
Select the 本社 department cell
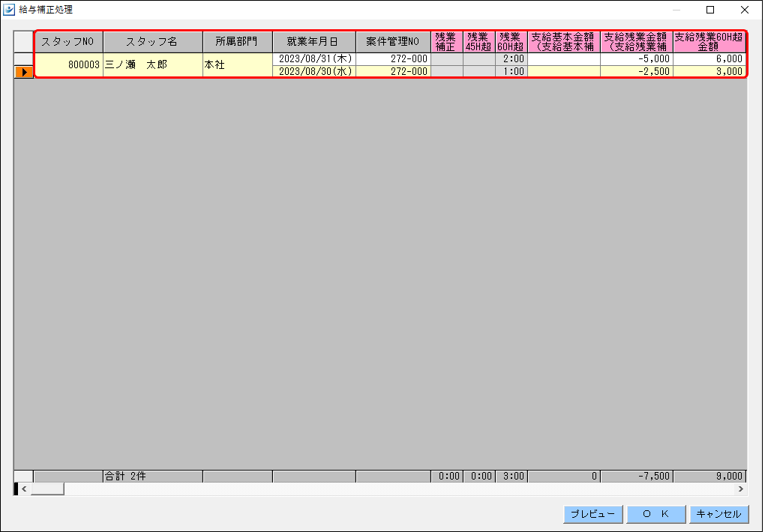[238, 64]
